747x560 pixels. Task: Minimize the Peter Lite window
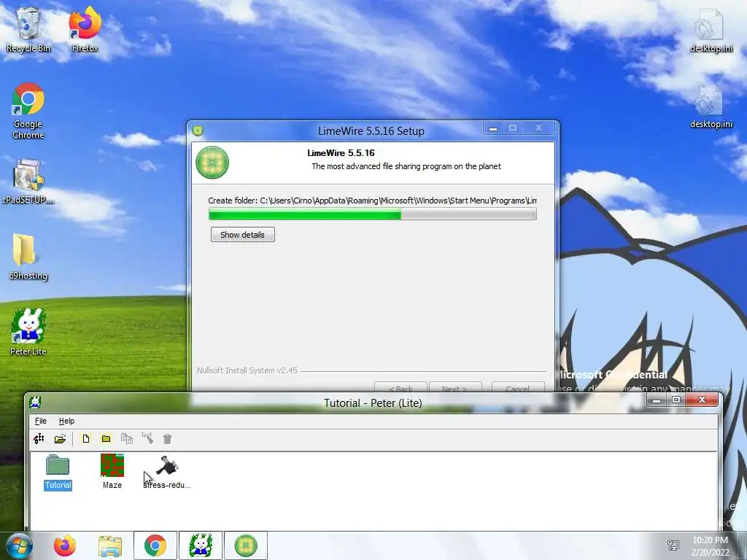point(657,400)
